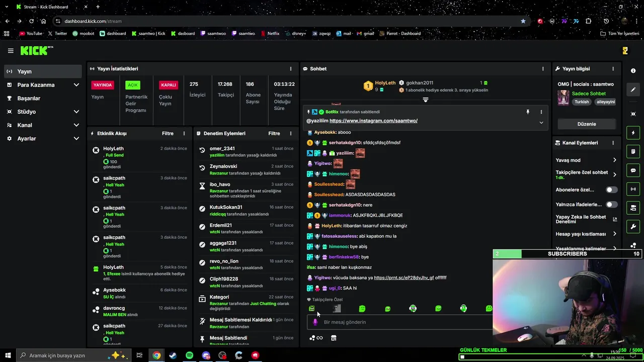
Task: Collapse the chat leaderboard arrow
Action: (425, 100)
